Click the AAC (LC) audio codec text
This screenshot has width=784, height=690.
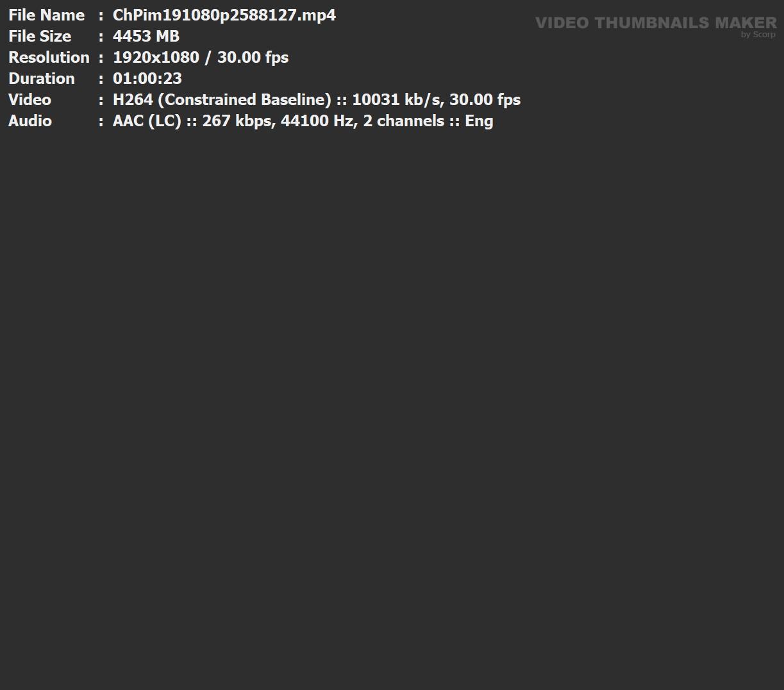tap(147, 120)
